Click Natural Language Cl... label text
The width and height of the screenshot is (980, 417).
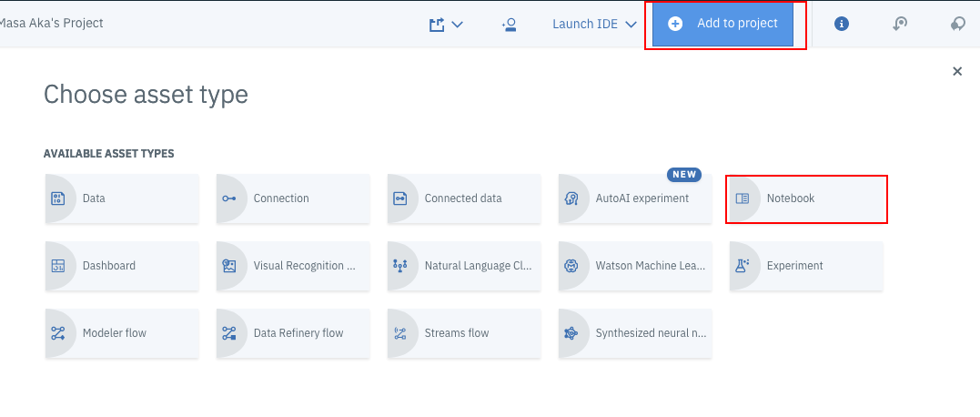coord(478,266)
